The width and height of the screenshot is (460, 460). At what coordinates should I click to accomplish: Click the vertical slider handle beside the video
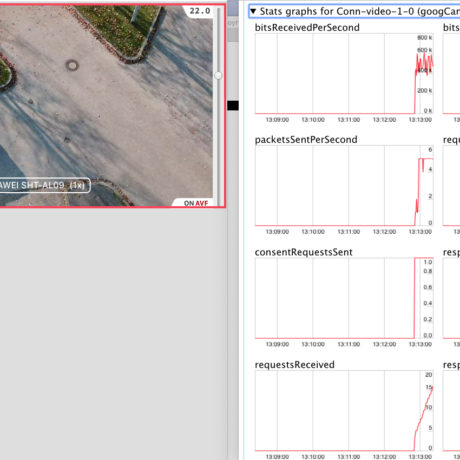pyautogui.click(x=218, y=76)
